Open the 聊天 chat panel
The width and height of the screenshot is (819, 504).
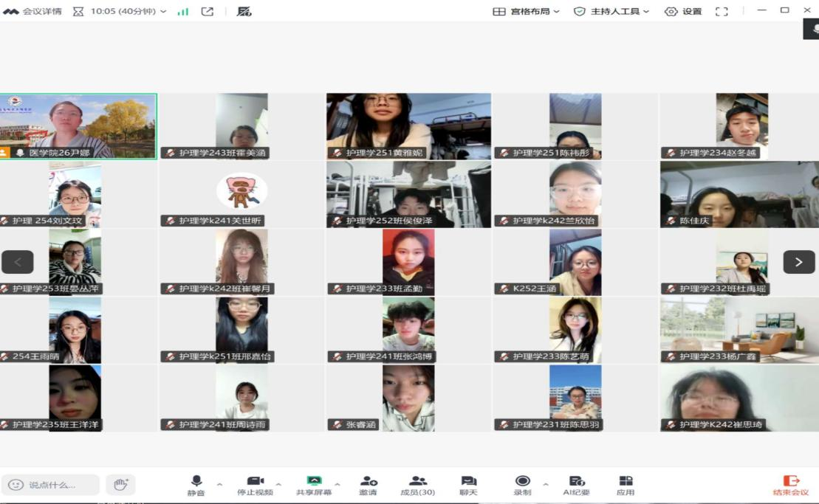click(468, 485)
